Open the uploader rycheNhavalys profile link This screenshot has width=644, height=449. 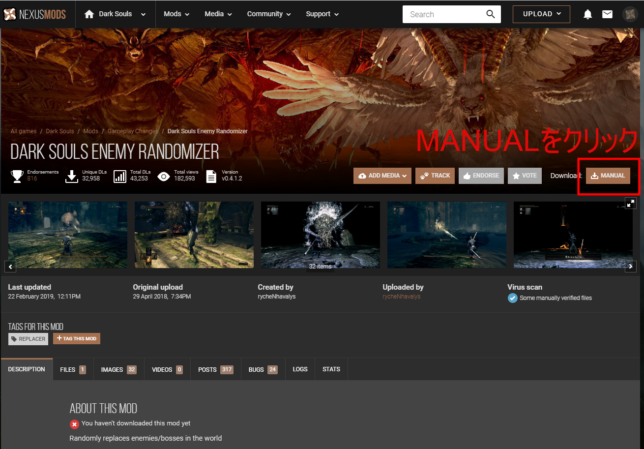click(x=401, y=297)
